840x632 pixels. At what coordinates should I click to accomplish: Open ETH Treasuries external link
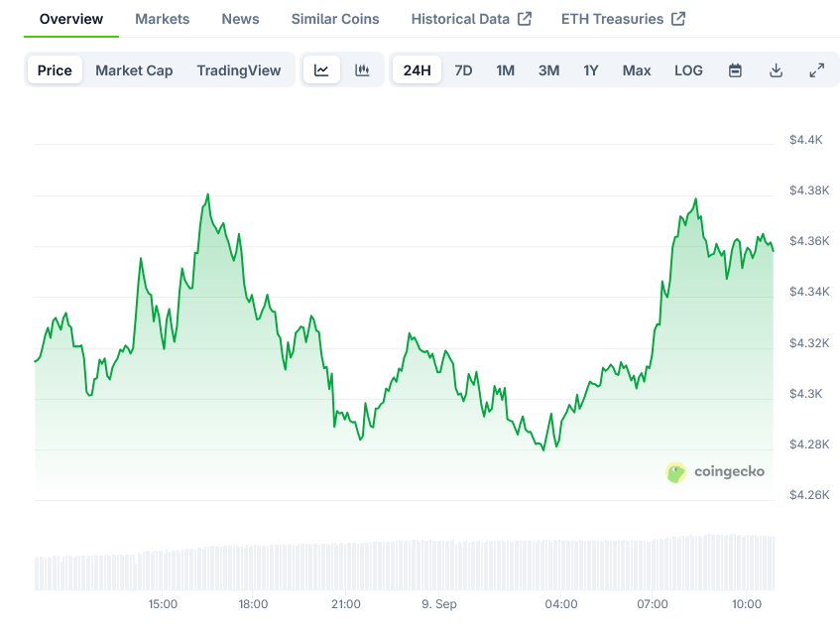[x=623, y=19]
